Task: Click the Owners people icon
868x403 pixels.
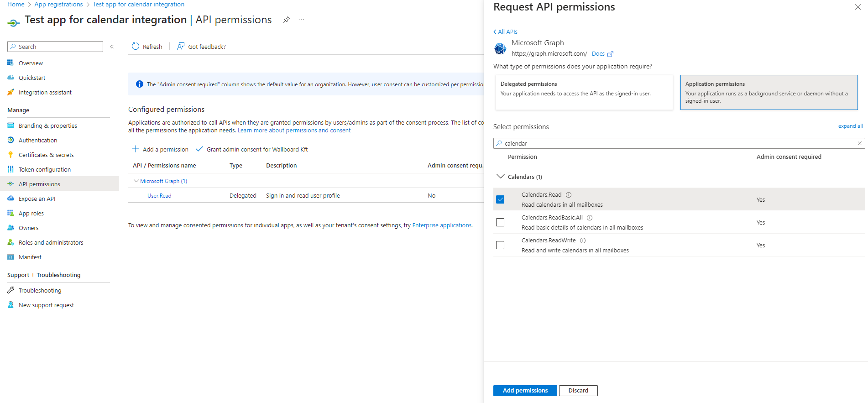Action: point(10,228)
